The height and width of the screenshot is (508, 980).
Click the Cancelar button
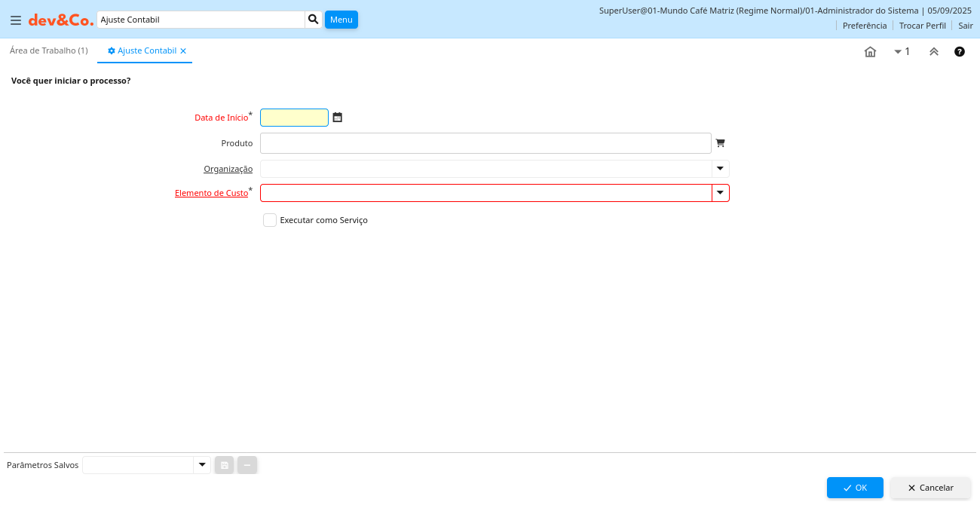click(930, 488)
